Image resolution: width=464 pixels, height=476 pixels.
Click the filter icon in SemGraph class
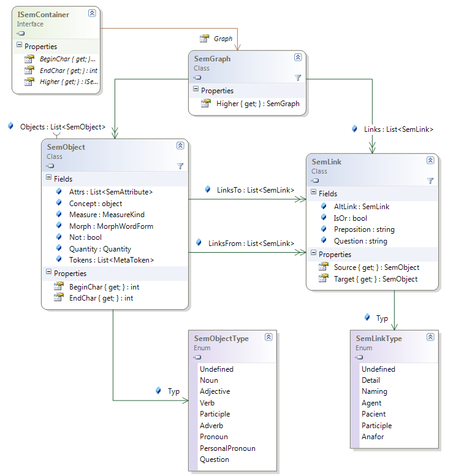click(x=298, y=78)
